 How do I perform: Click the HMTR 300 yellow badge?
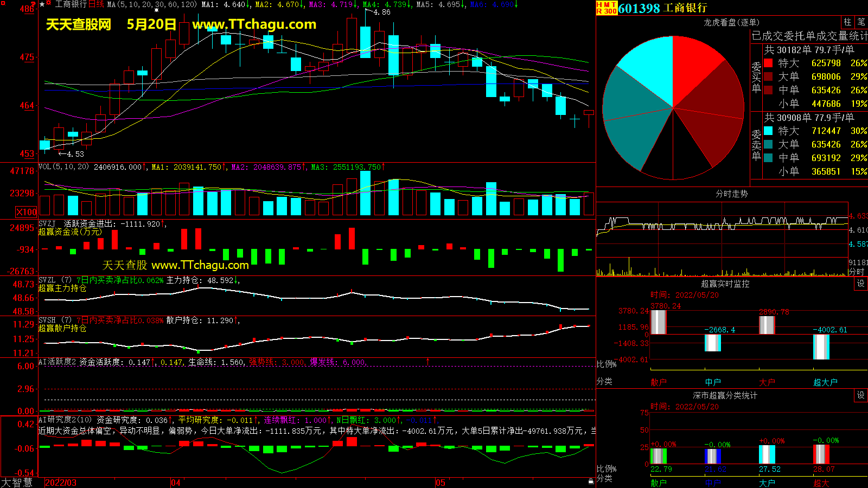[x=607, y=8]
